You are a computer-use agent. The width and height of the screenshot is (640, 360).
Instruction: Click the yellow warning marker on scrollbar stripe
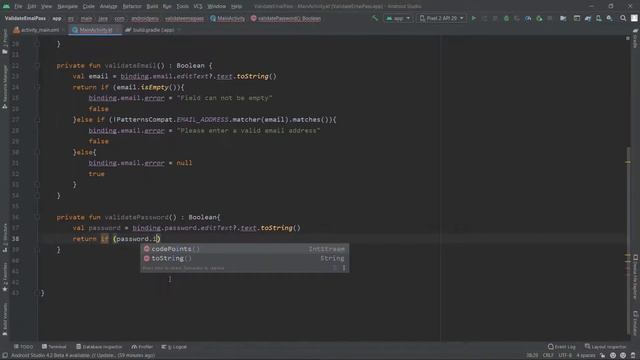pyautogui.click(x=628, y=162)
